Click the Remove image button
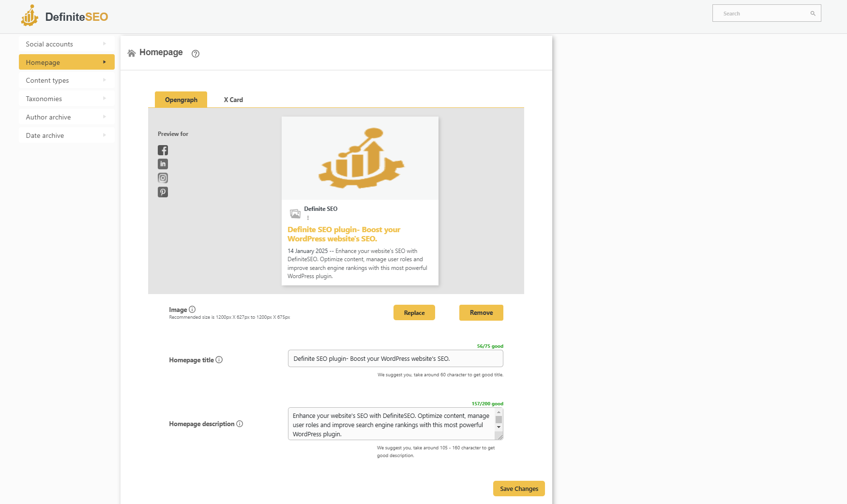 (x=481, y=312)
